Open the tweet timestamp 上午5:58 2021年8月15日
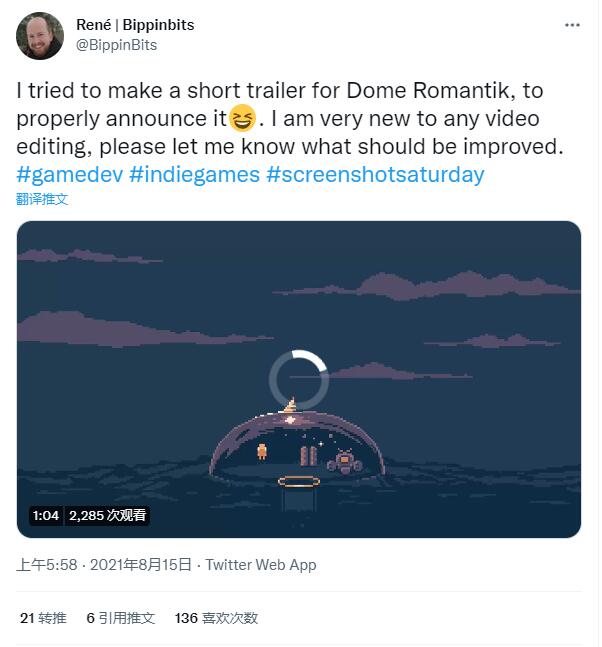The height and width of the screenshot is (647, 602). [x=104, y=564]
